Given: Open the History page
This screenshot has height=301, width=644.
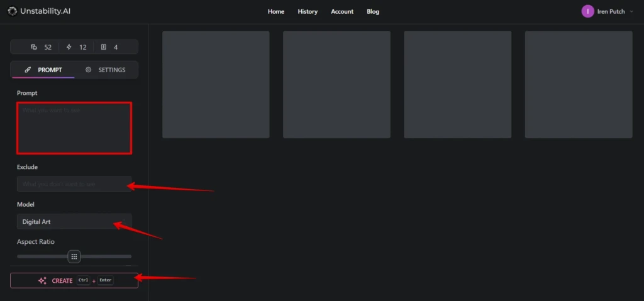Looking at the screenshot, I should [x=308, y=11].
